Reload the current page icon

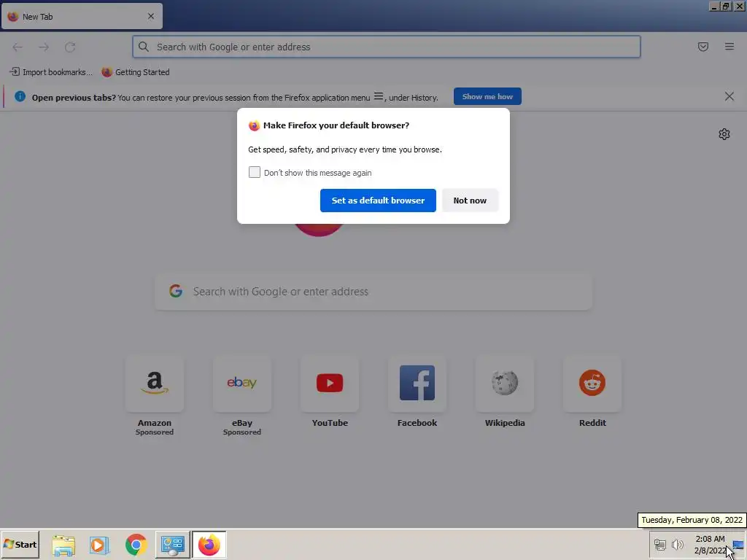point(70,47)
